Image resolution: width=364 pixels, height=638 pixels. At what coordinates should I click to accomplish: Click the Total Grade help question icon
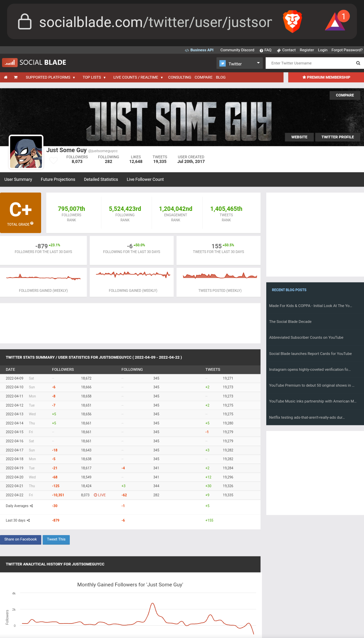pos(32,223)
